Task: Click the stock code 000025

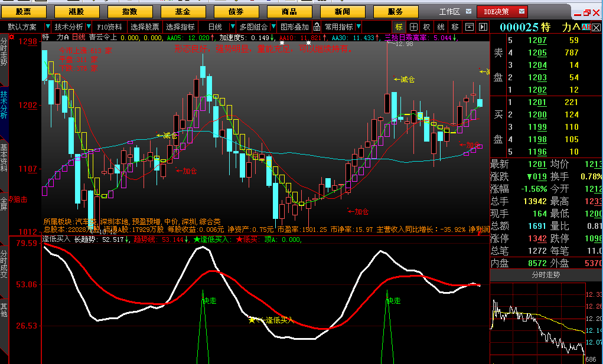Action: click(519, 27)
